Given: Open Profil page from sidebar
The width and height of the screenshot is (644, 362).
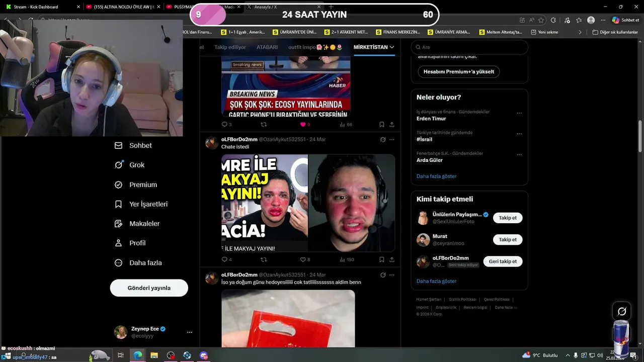Looking at the screenshot, I should click(130, 243).
